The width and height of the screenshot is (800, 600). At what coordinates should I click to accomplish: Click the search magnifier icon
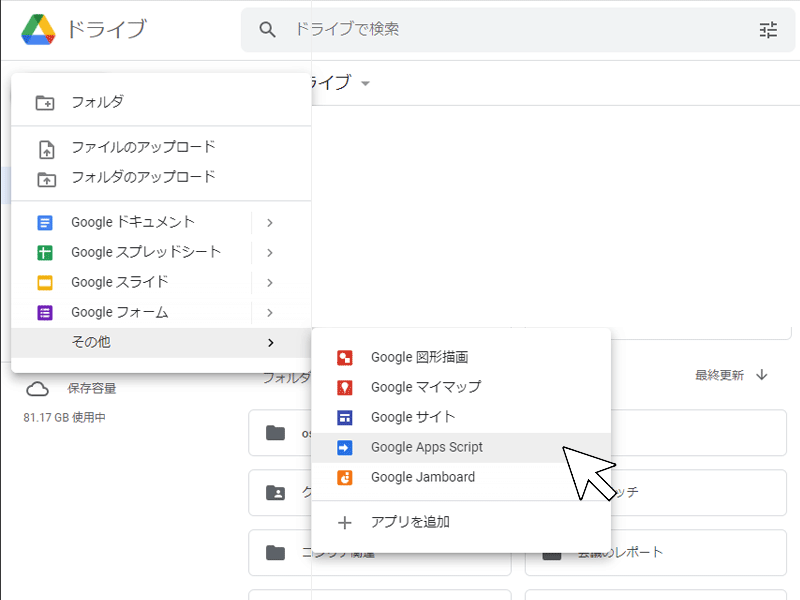[267, 30]
